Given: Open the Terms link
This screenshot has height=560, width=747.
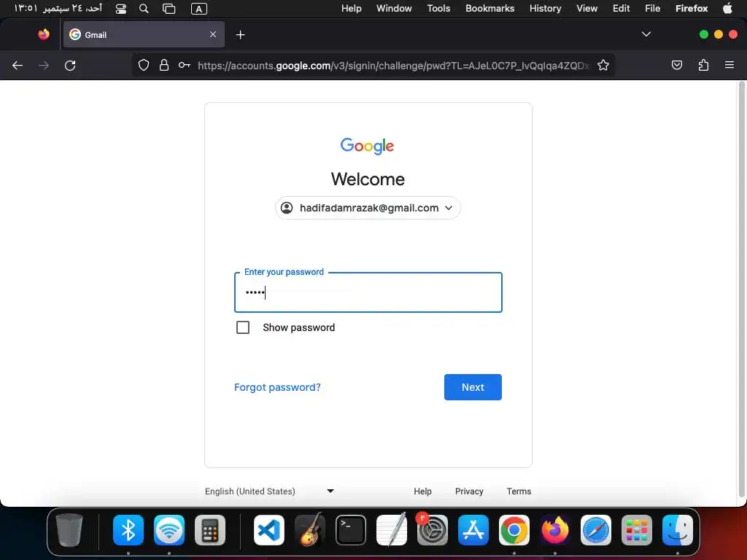Looking at the screenshot, I should point(519,491).
